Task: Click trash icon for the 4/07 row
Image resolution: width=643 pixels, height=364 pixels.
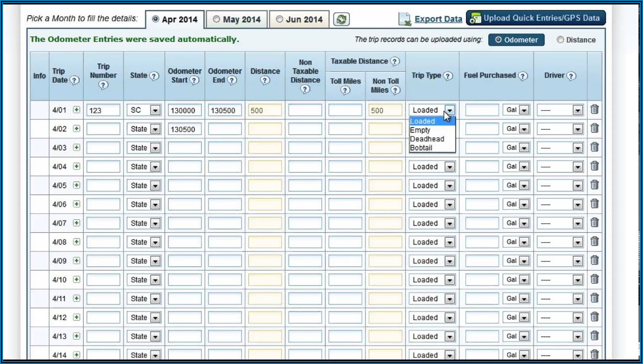Action: pyautogui.click(x=594, y=223)
